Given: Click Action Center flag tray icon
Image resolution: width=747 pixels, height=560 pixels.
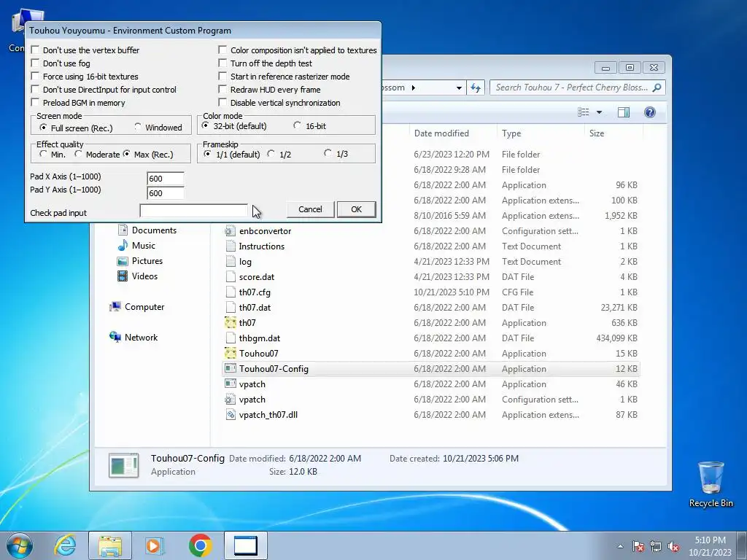Looking at the screenshot, I should (638, 546).
